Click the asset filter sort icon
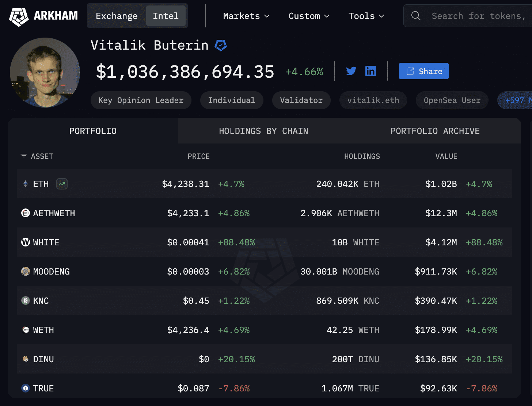This screenshot has width=532, height=406. coord(24,156)
